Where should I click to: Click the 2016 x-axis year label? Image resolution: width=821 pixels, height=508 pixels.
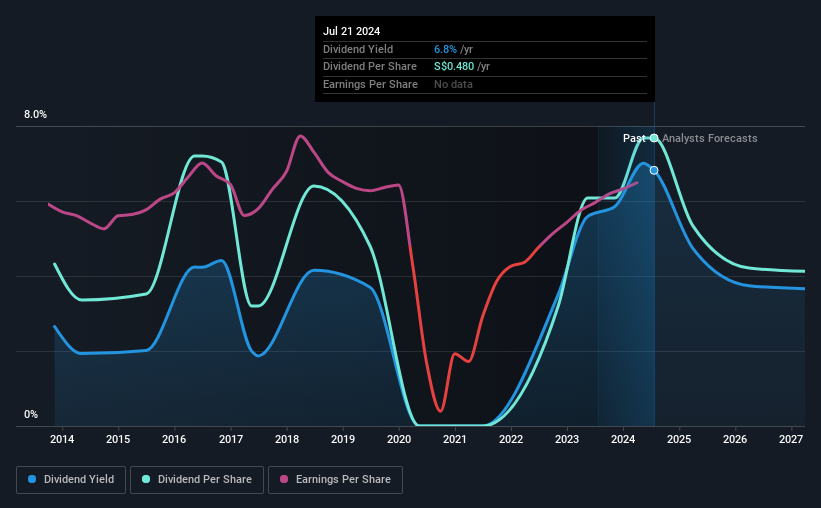click(x=174, y=439)
